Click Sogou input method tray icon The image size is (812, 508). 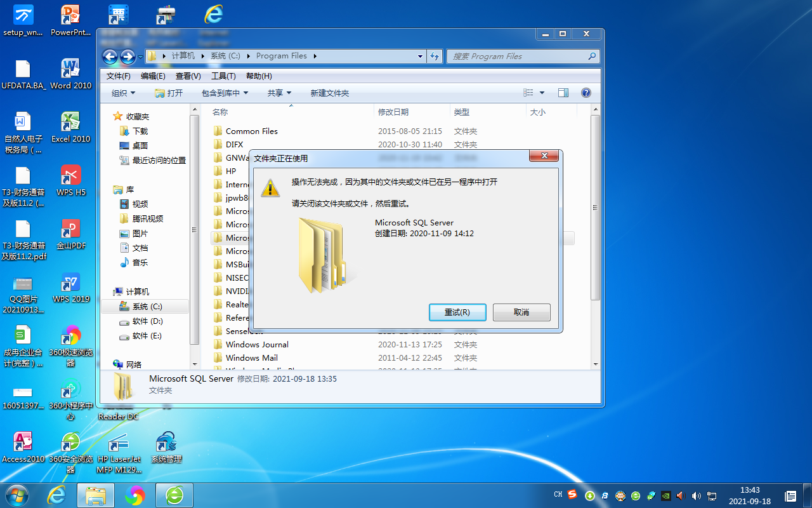572,495
